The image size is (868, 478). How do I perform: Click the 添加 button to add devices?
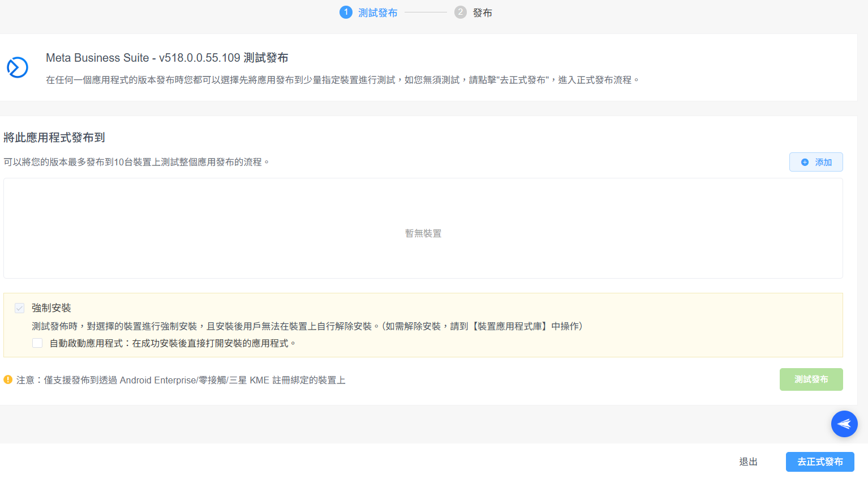coord(816,162)
